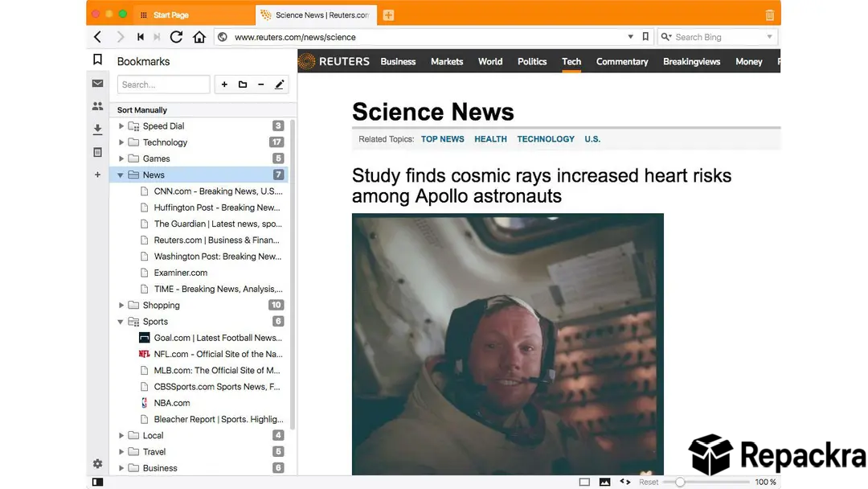Open browser settings gear

pos(97,463)
